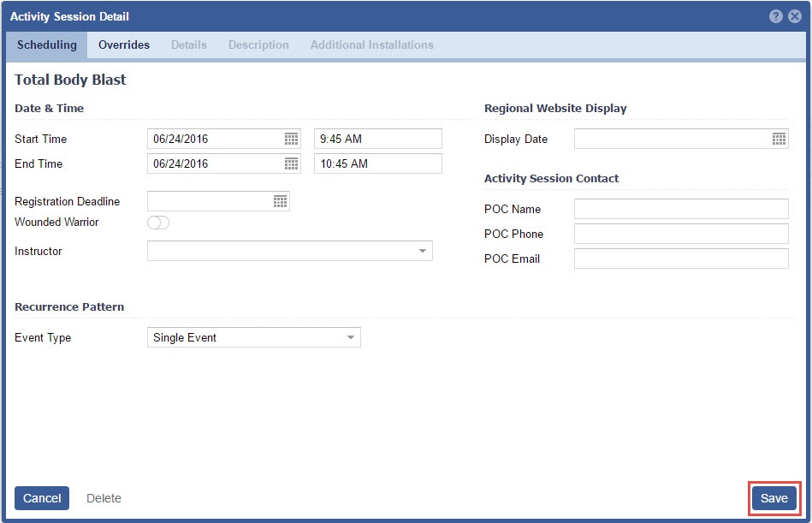Open the Event Type dropdown

point(350,337)
